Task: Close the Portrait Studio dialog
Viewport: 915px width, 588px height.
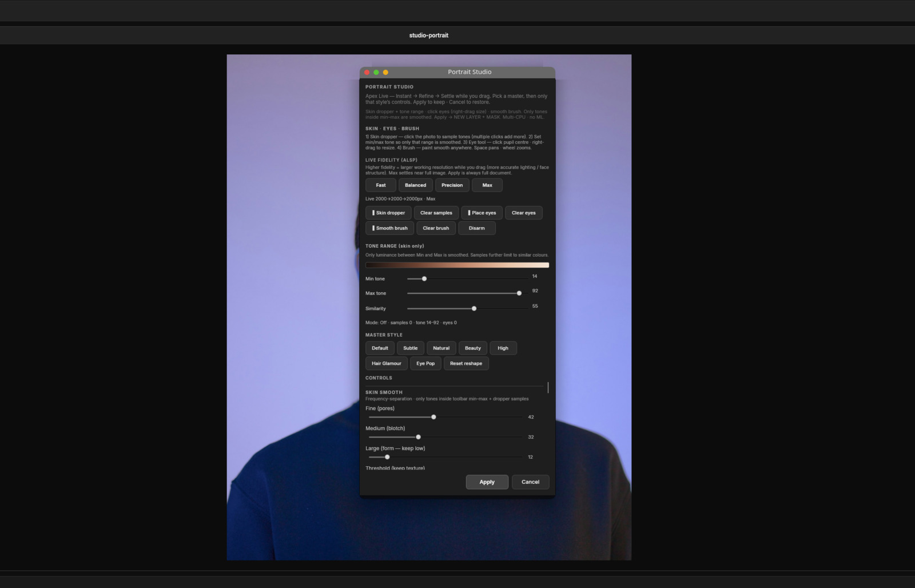Action: pyautogui.click(x=367, y=72)
